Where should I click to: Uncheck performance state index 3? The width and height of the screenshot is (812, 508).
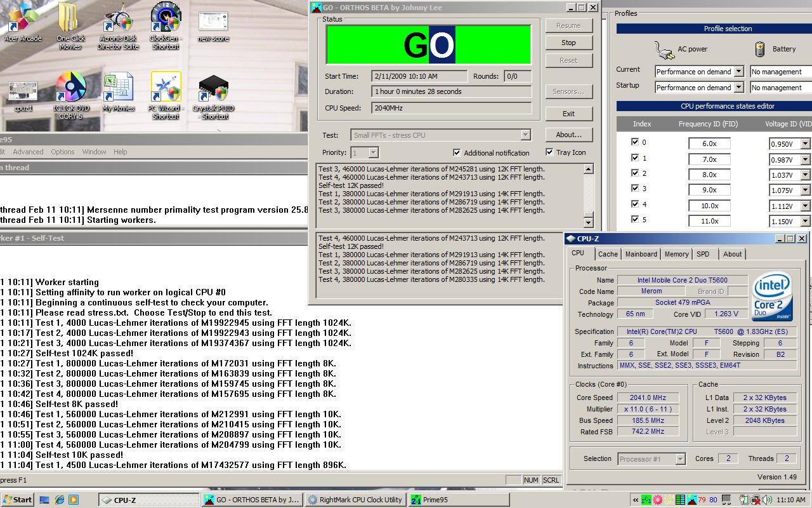pos(635,189)
